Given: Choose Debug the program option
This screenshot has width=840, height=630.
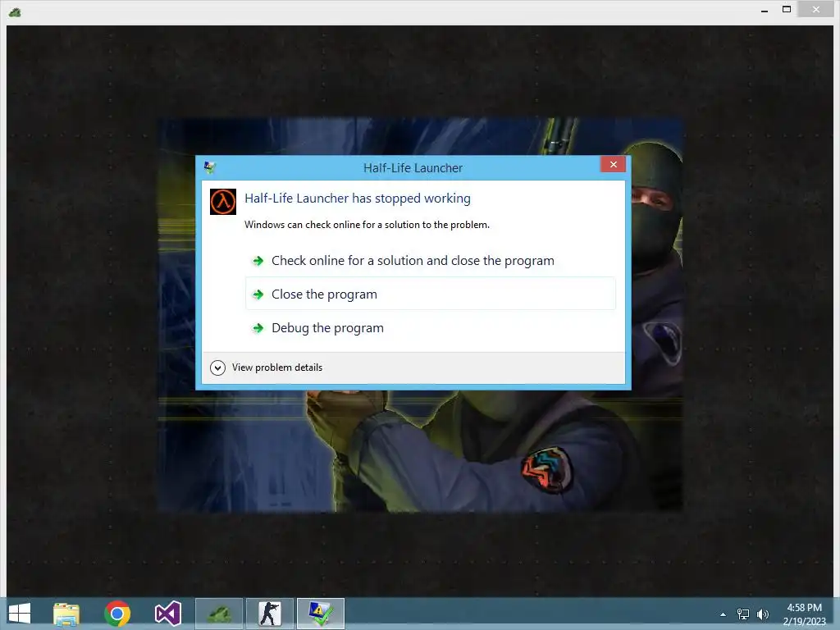Looking at the screenshot, I should click(430, 328).
